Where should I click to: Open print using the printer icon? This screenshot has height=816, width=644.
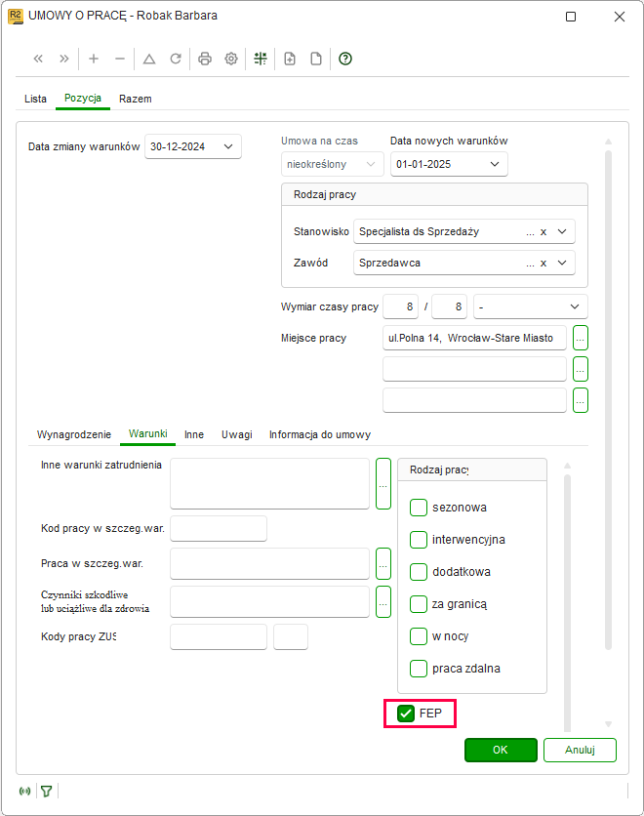click(x=205, y=59)
